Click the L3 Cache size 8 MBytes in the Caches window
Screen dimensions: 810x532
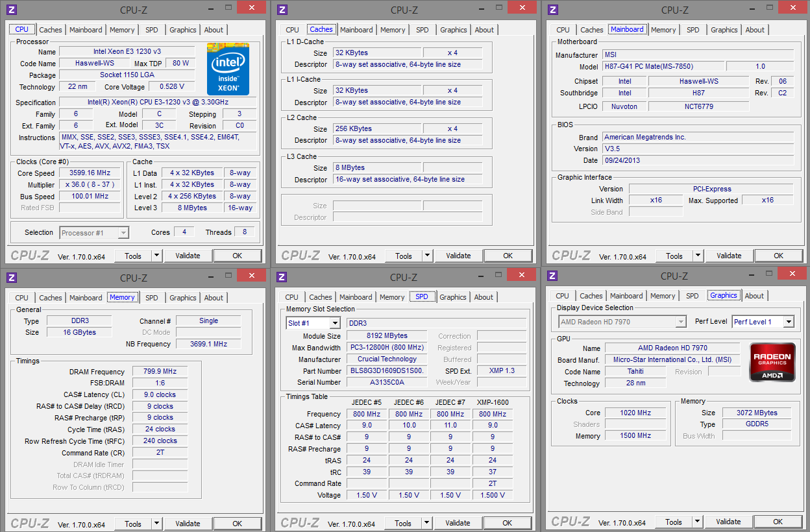[377, 168]
